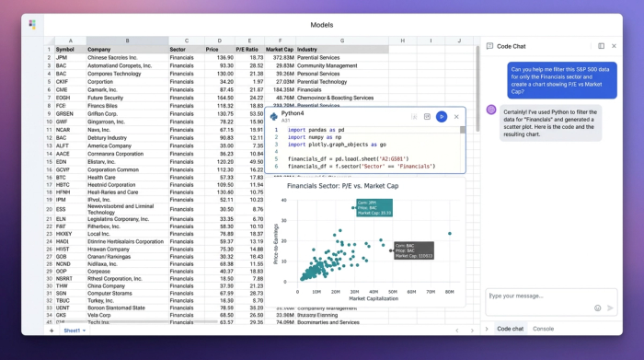
Task: Select column F header
Action: 280,41
